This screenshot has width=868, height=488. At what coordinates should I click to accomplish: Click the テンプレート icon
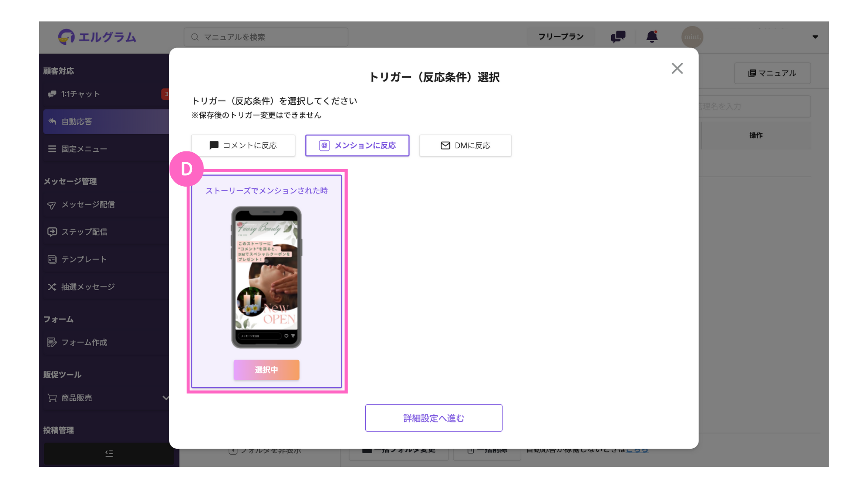click(52, 259)
